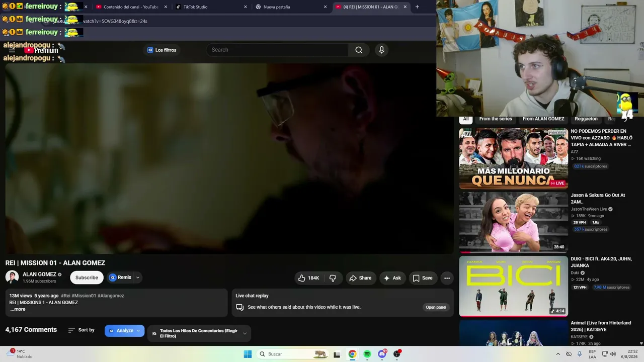The height and width of the screenshot is (362, 644).
Task: Click the Remix button
Action: [x=120, y=278]
